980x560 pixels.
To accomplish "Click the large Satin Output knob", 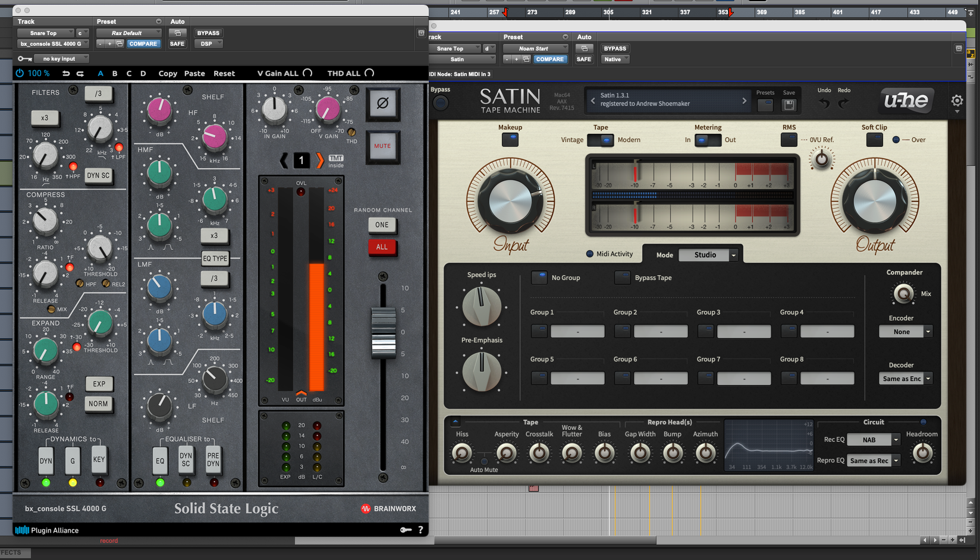I will tap(875, 202).
